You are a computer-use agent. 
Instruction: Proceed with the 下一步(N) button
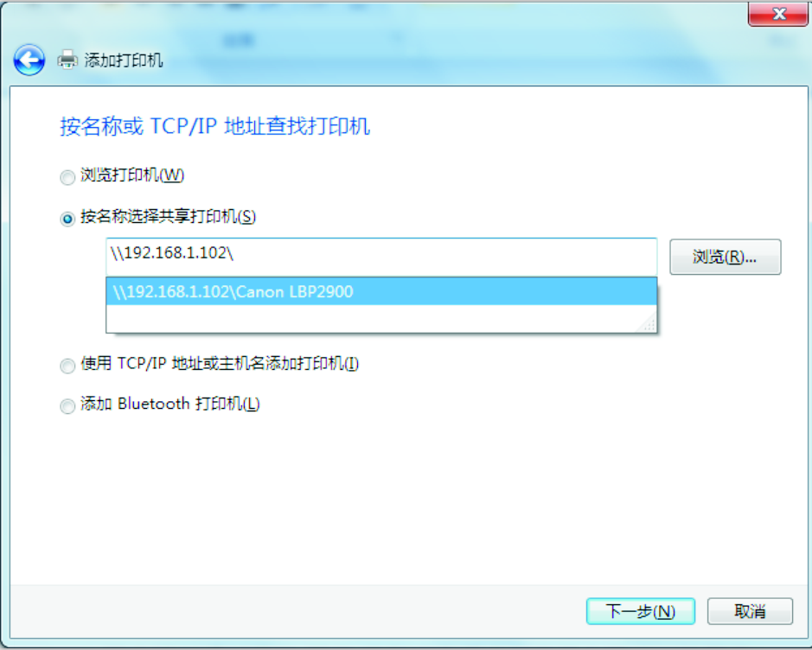coord(641,611)
